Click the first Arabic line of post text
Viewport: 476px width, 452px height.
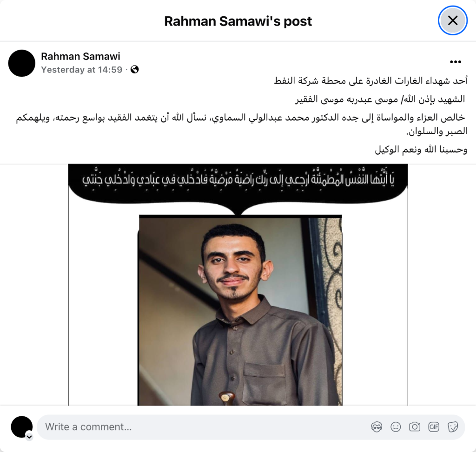pos(370,81)
